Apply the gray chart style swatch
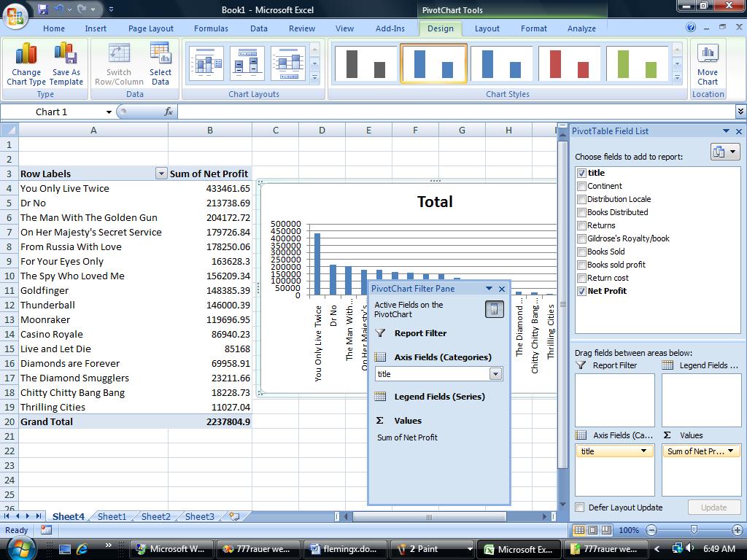Viewport: 747px width, 560px height. (365, 63)
